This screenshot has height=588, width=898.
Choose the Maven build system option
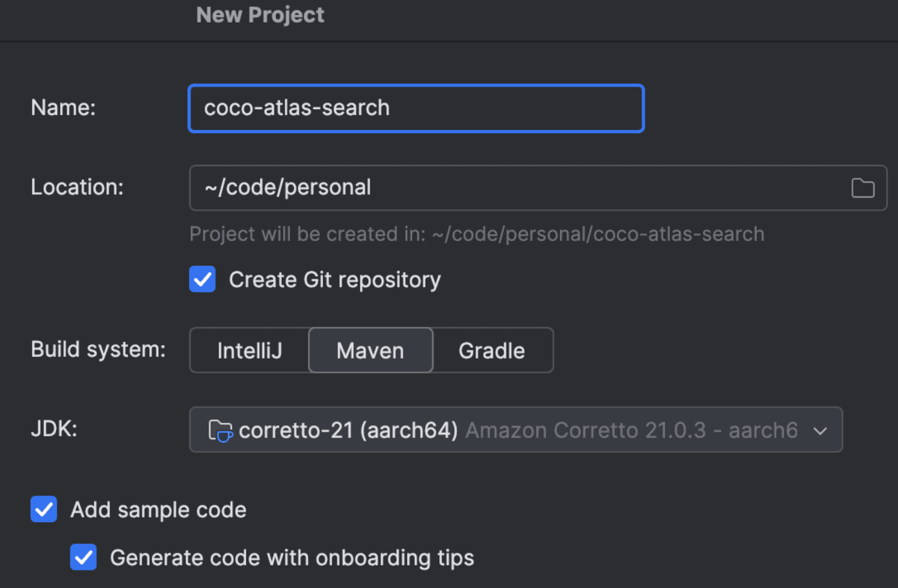coord(370,350)
